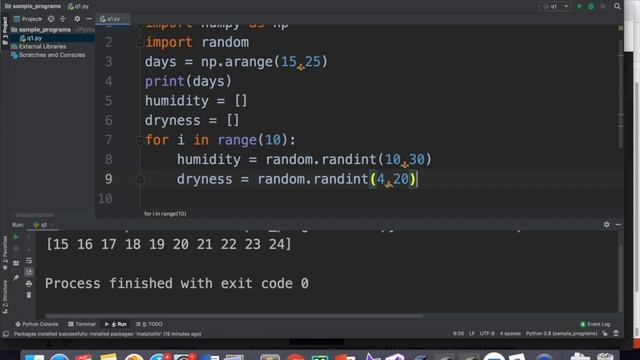Click the project panel horizontal scrollbar
This screenshot has width=640, height=360.
click(x=34, y=215)
